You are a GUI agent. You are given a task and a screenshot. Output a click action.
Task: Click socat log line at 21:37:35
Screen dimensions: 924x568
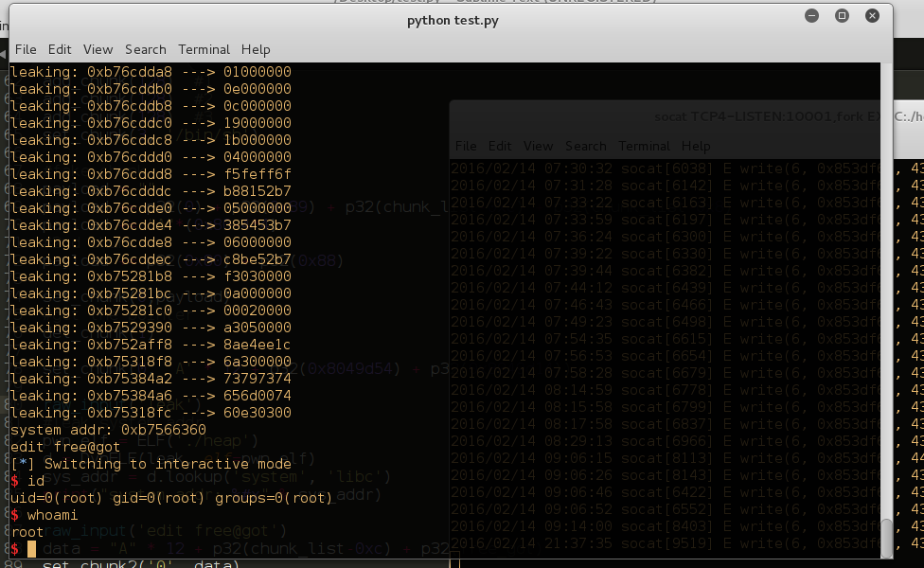[666, 545]
